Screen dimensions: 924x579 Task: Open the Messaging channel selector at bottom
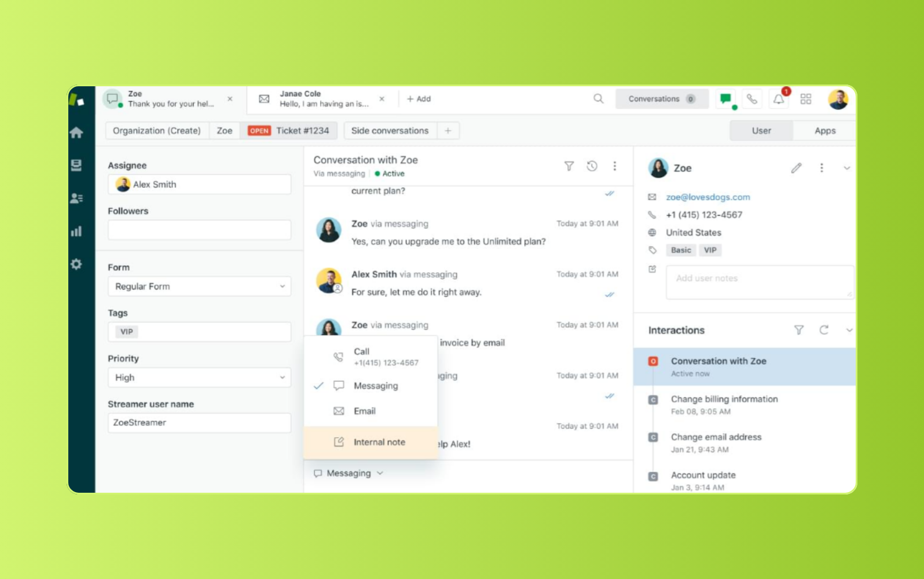point(349,473)
